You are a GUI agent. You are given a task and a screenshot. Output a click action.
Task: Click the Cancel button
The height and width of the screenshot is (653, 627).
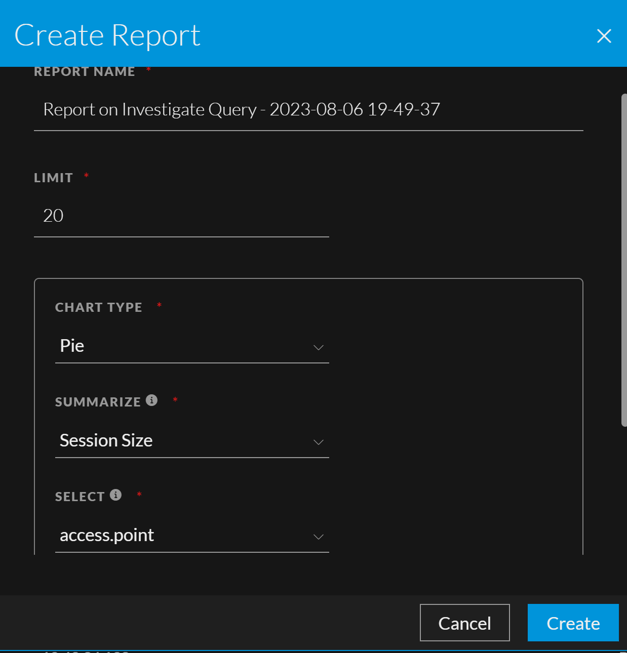(465, 623)
